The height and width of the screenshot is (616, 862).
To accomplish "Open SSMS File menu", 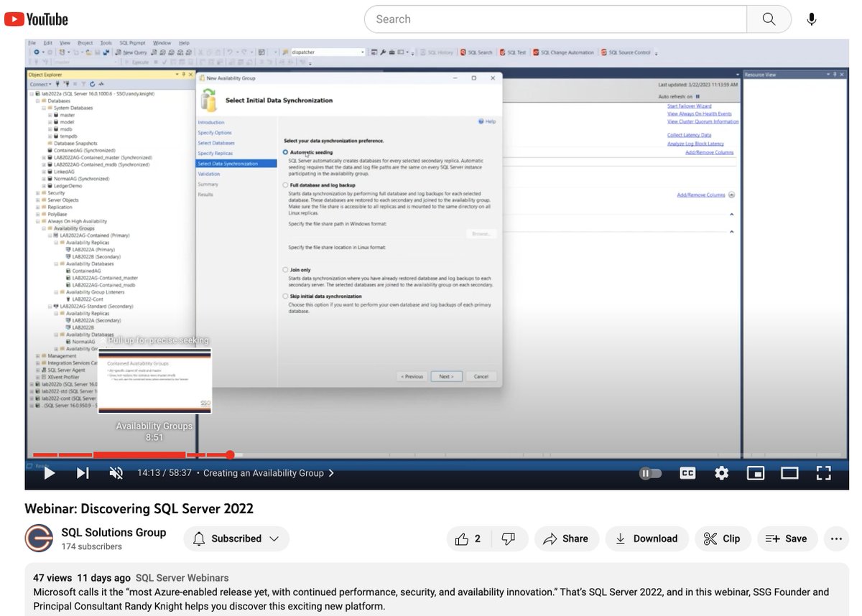I will [32, 43].
